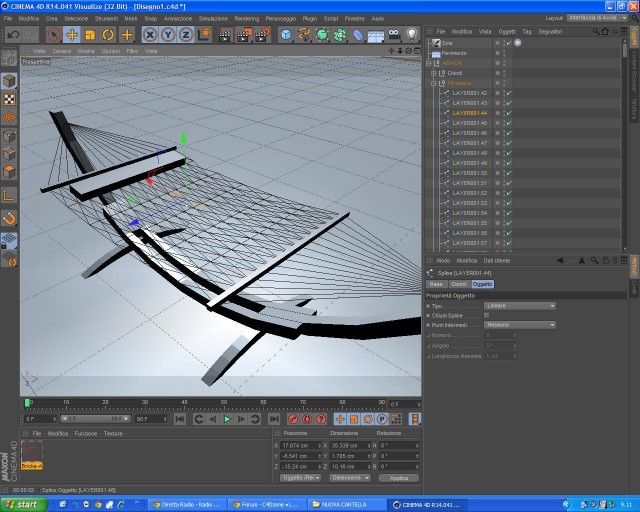This screenshot has height=512, width=640.
Task: Open Render Settings clapperboard icon
Action: [x=263, y=35]
